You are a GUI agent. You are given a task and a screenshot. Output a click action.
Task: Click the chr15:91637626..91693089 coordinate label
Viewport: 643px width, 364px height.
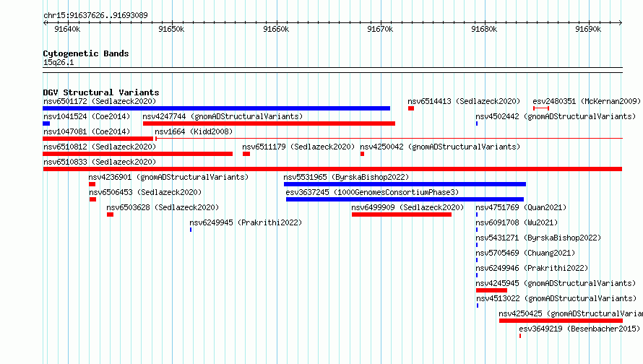(95, 15)
